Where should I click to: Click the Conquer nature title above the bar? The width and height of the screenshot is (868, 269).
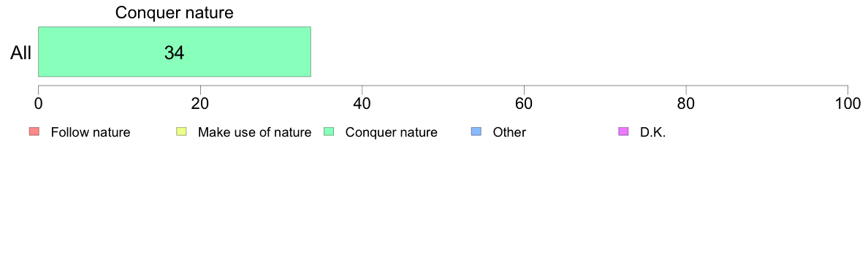175,12
